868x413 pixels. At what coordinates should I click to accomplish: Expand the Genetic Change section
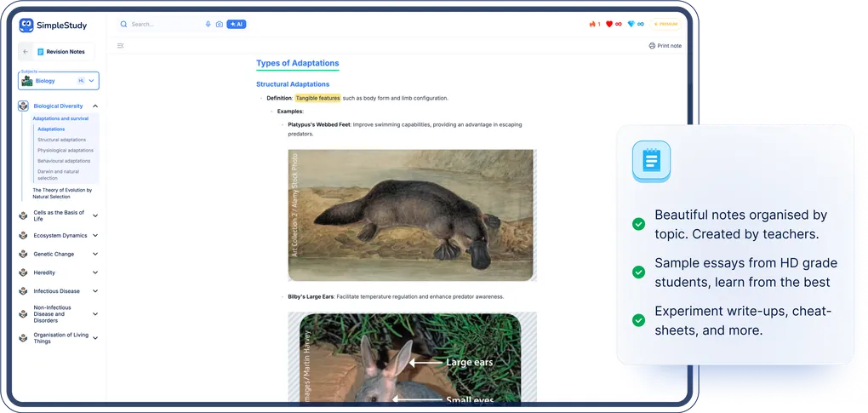pos(95,254)
